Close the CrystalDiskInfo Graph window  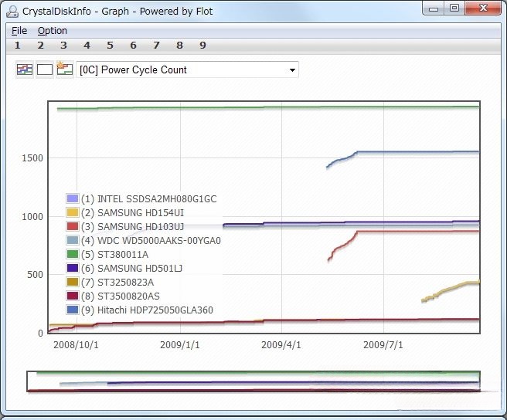pos(483,8)
